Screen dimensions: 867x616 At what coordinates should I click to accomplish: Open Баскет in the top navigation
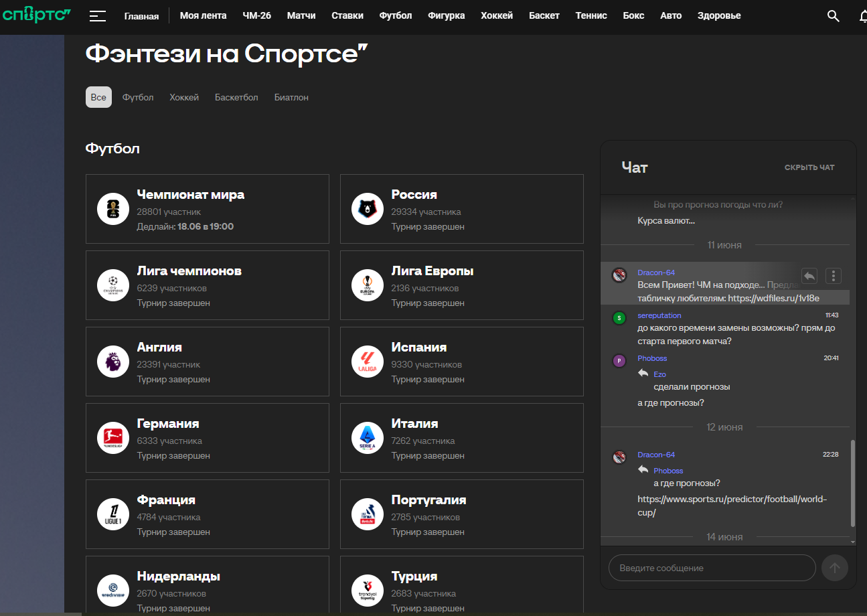click(544, 15)
